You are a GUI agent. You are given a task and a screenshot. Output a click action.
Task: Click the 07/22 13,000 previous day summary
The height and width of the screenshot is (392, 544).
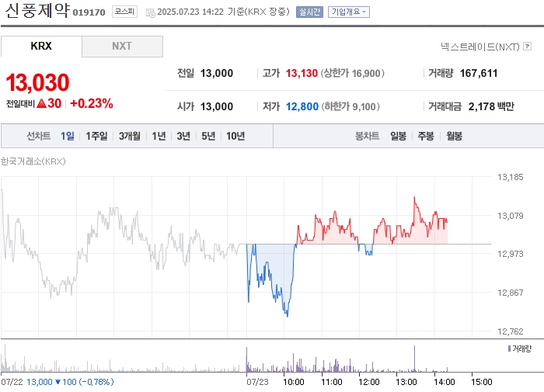point(58,382)
